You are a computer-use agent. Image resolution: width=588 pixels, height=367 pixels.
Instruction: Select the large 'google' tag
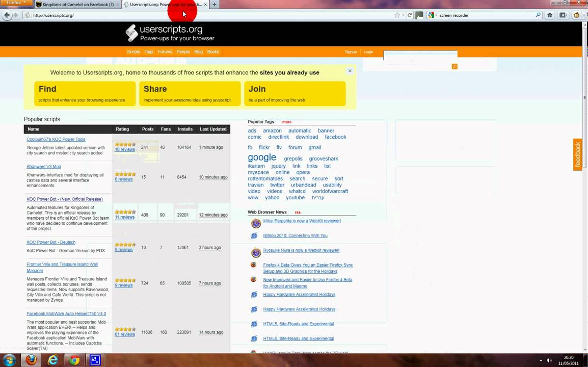pos(262,157)
